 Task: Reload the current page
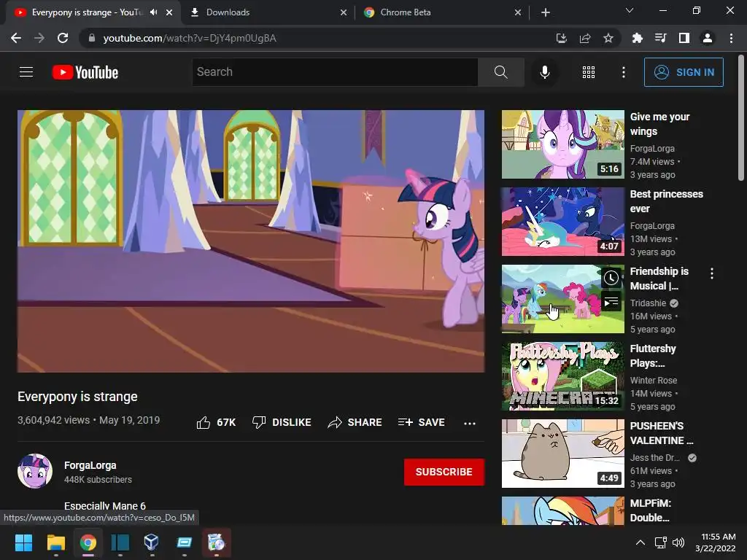[63, 38]
